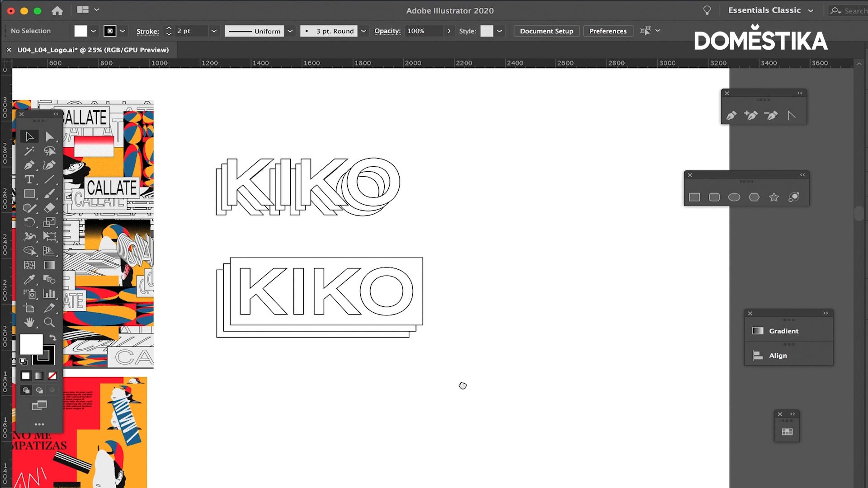
Task: Open Uniform width profile dropdown
Action: click(290, 31)
